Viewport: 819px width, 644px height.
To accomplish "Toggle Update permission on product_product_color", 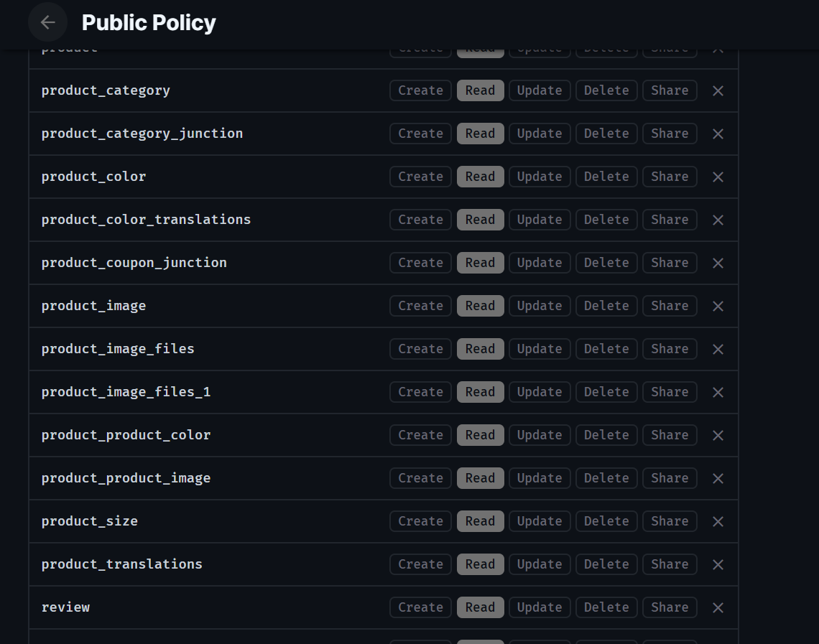I will (x=539, y=435).
